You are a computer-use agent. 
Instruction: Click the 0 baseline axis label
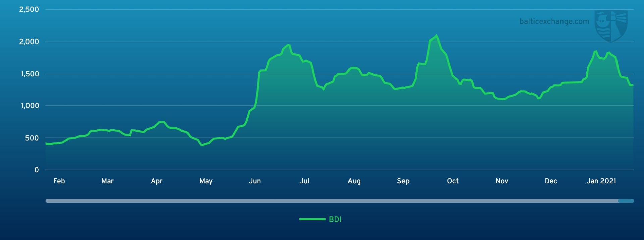37,170
